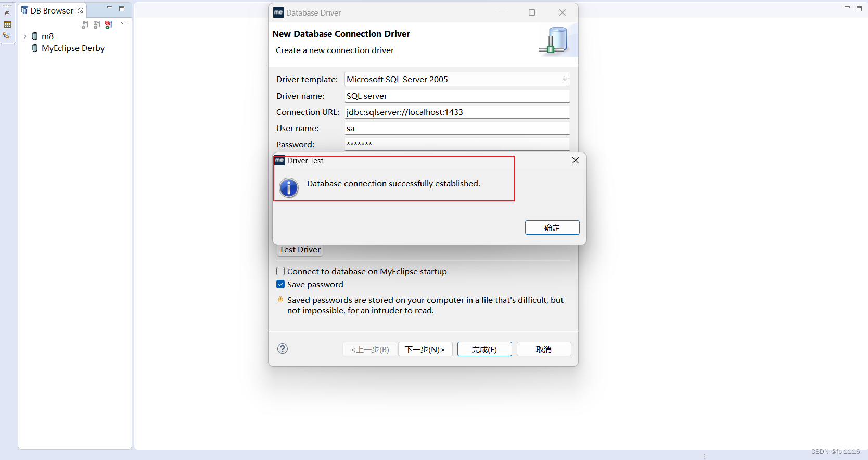Image resolution: width=868 pixels, height=460 pixels.
Task: Click the DB Browser tab icon
Action: (x=24, y=10)
